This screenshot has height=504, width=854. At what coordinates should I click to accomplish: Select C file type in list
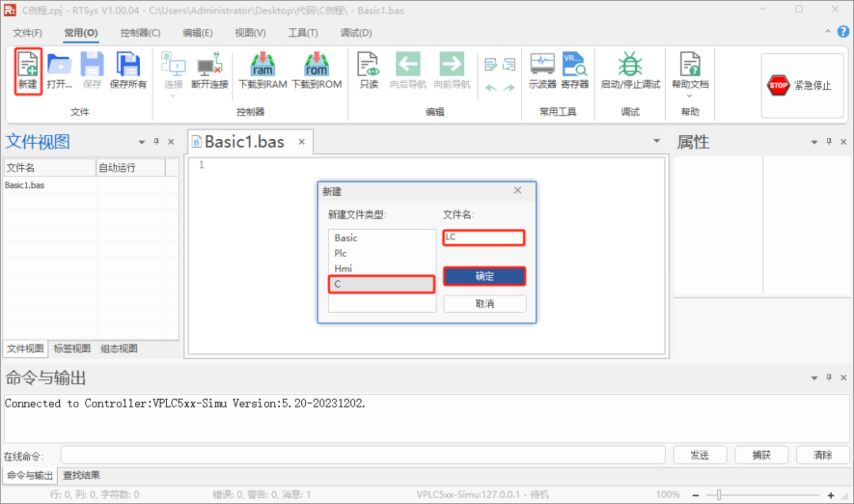click(x=382, y=284)
